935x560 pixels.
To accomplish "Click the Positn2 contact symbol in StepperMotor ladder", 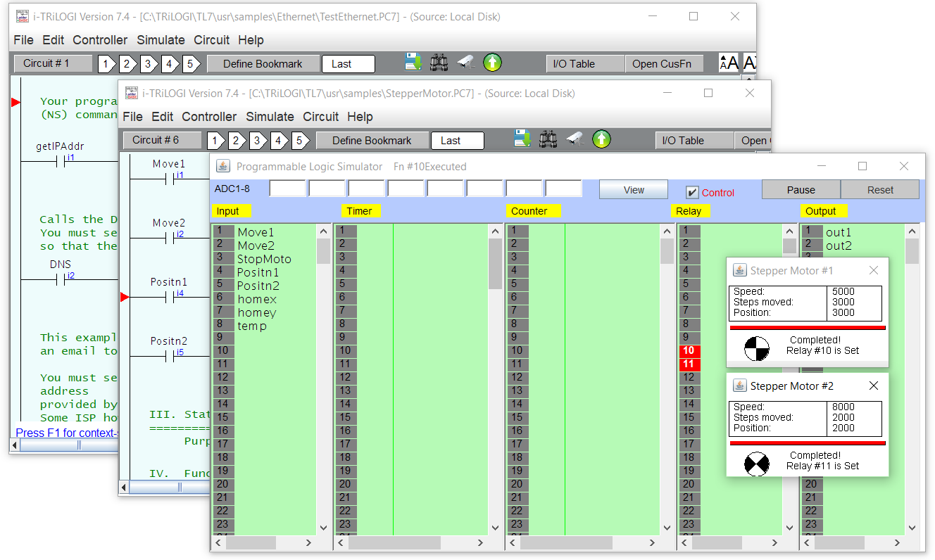I will click(170, 357).
